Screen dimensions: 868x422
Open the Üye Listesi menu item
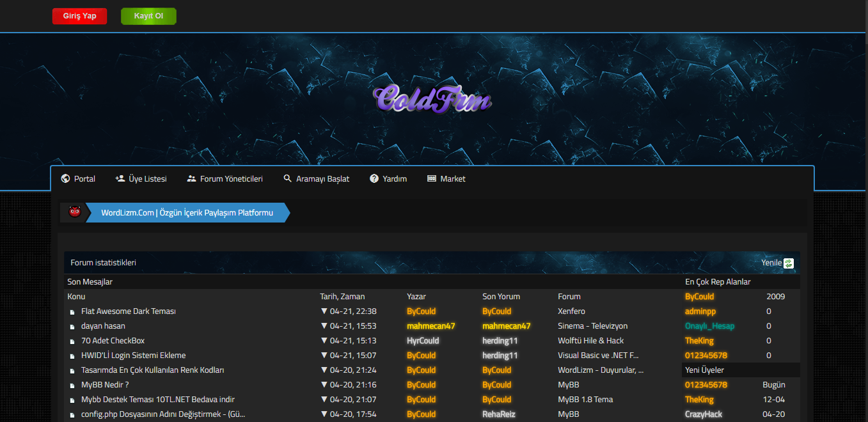pos(148,179)
